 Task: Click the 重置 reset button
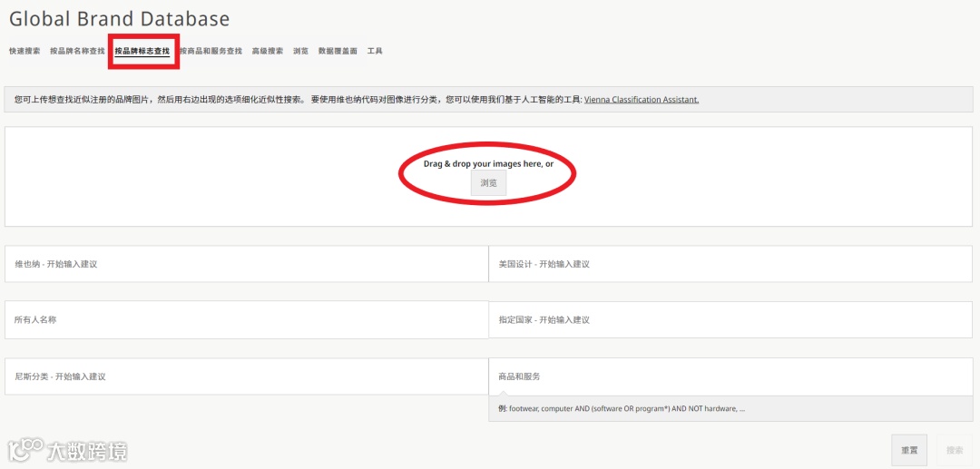[x=909, y=450]
